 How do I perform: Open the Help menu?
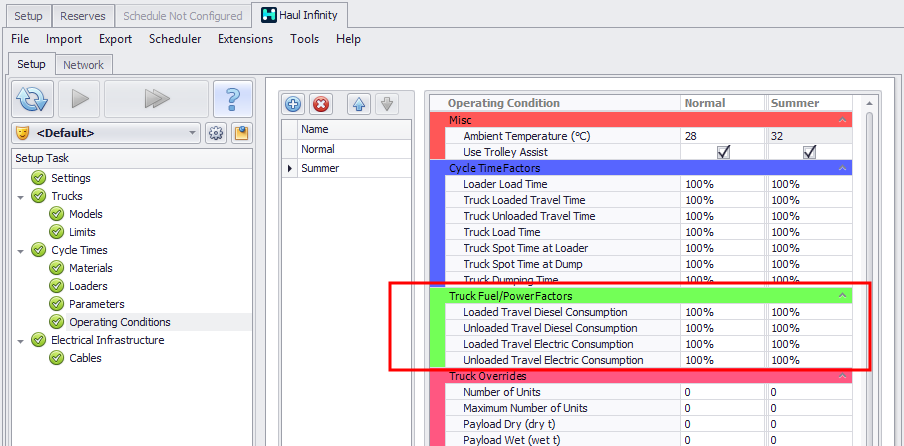348,39
